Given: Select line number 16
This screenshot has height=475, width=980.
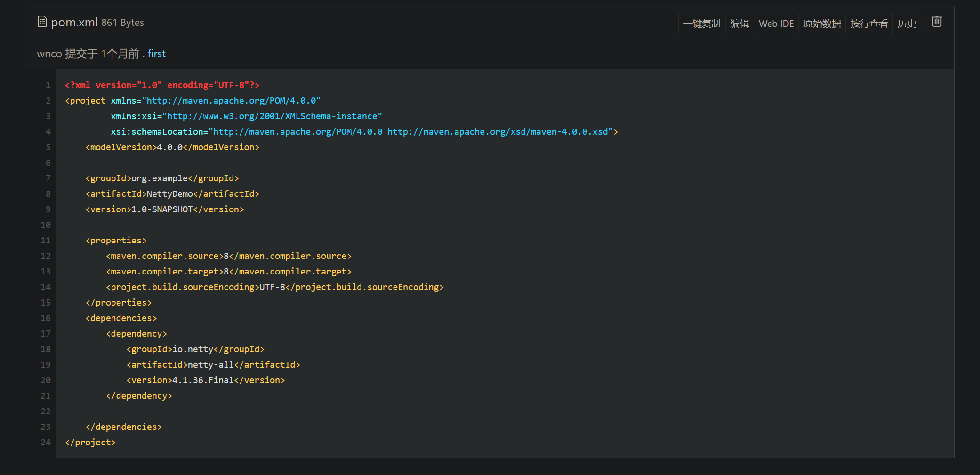Looking at the screenshot, I should (x=46, y=318).
